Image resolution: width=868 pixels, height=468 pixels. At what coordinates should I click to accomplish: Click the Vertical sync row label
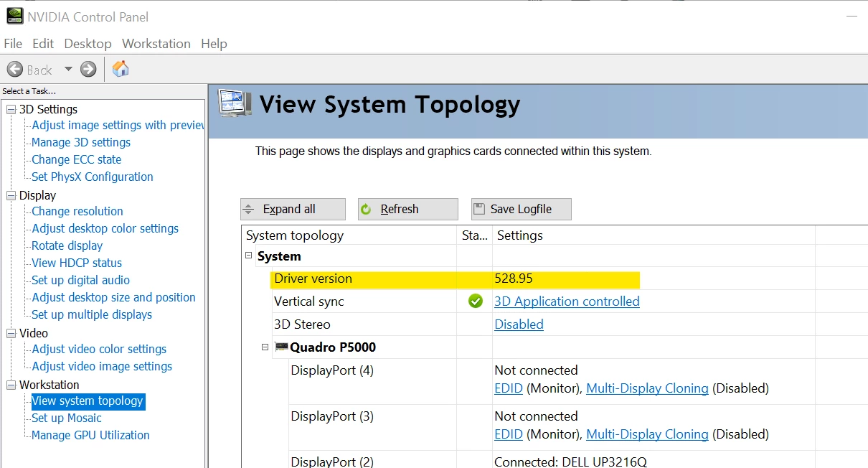click(x=309, y=301)
